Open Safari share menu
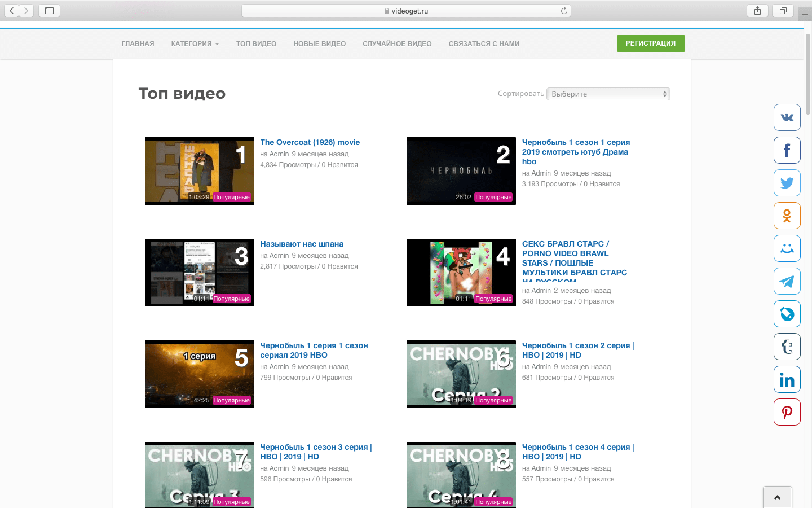 pyautogui.click(x=757, y=11)
